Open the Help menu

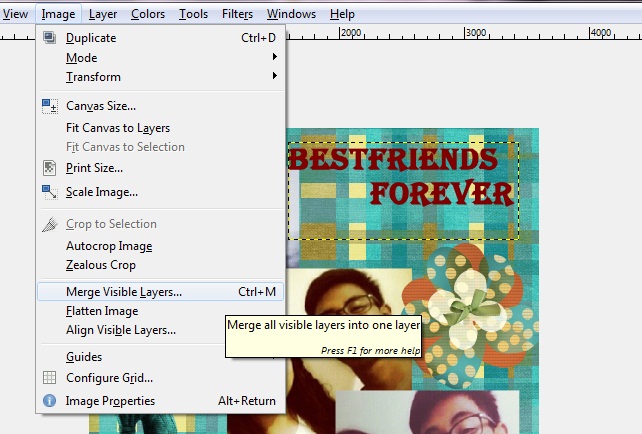[342, 14]
